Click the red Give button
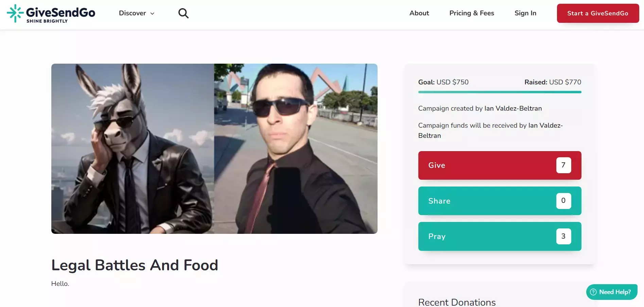 [x=500, y=165]
